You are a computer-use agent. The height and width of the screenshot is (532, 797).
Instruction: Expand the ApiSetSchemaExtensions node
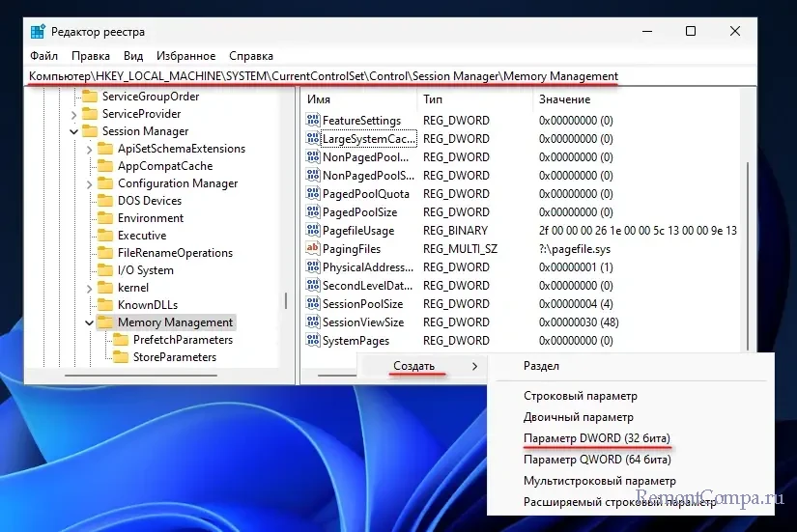[x=89, y=149]
